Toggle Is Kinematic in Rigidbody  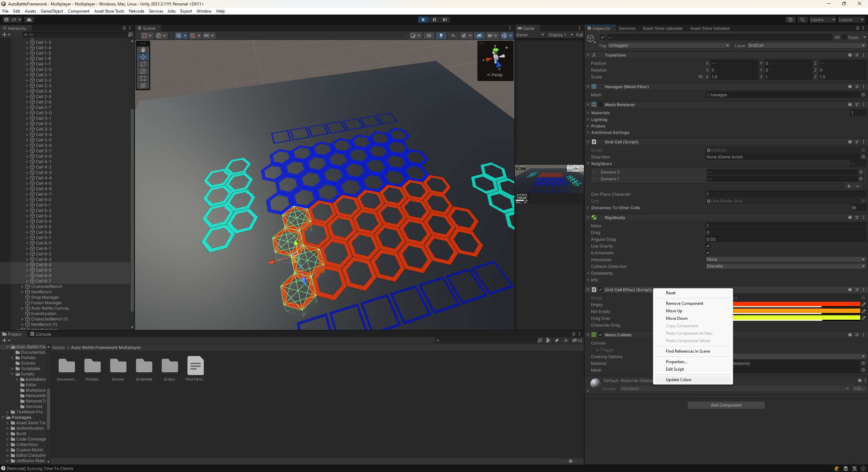point(708,252)
